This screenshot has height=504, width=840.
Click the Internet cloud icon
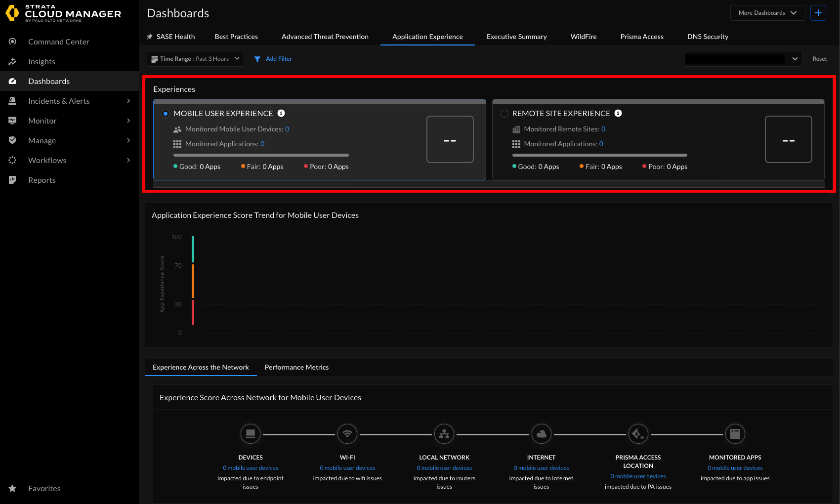click(541, 434)
